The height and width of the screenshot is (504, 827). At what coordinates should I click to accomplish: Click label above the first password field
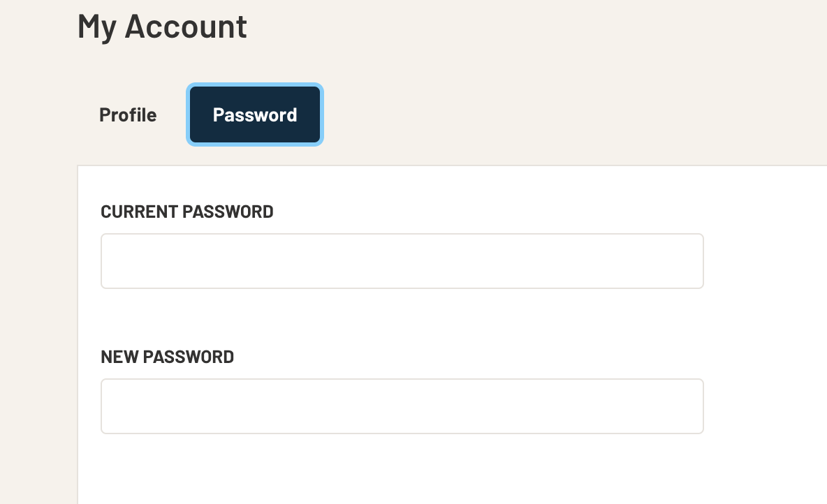187,212
